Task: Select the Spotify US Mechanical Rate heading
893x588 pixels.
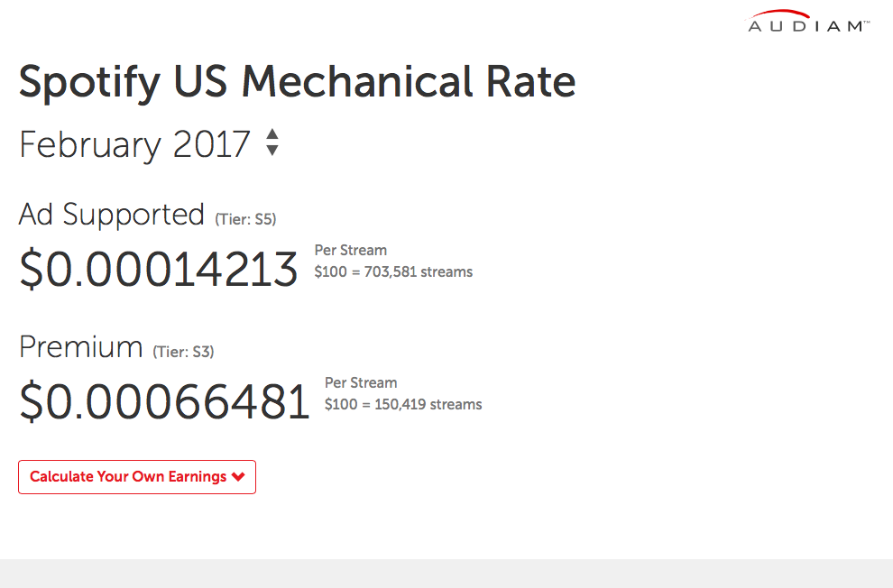Action: pyautogui.click(x=298, y=83)
